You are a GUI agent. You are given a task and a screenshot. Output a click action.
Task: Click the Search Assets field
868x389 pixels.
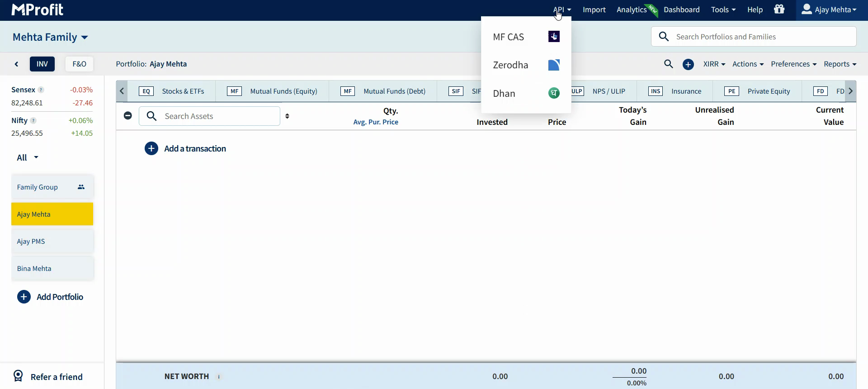[210, 116]
